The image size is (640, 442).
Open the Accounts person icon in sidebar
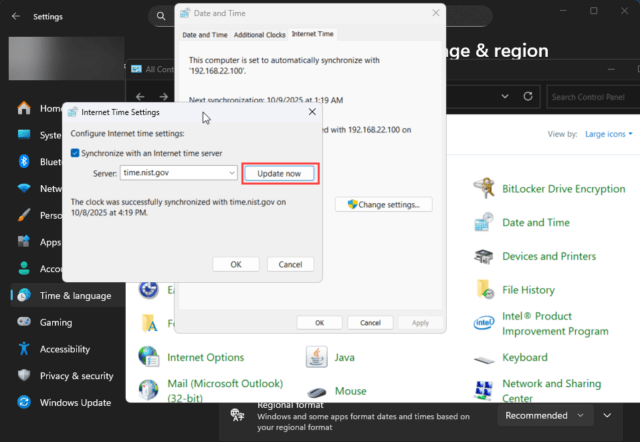click(24, 268)
